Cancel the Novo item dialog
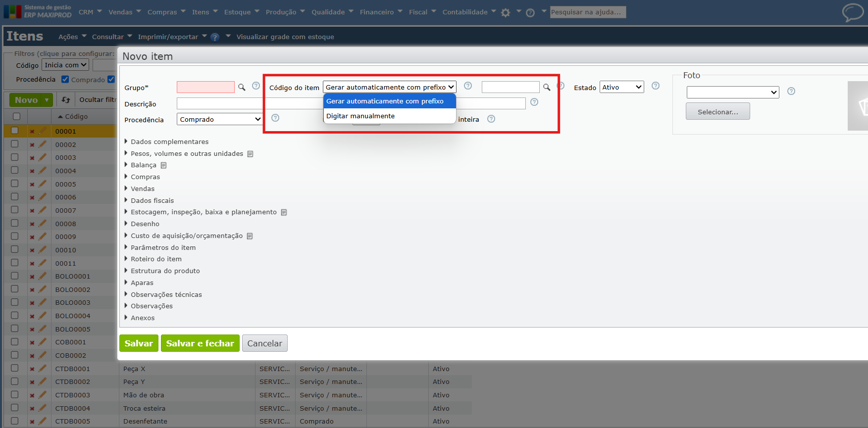Image resolution: width=868 pixels, height=428 pixels. 265,343
